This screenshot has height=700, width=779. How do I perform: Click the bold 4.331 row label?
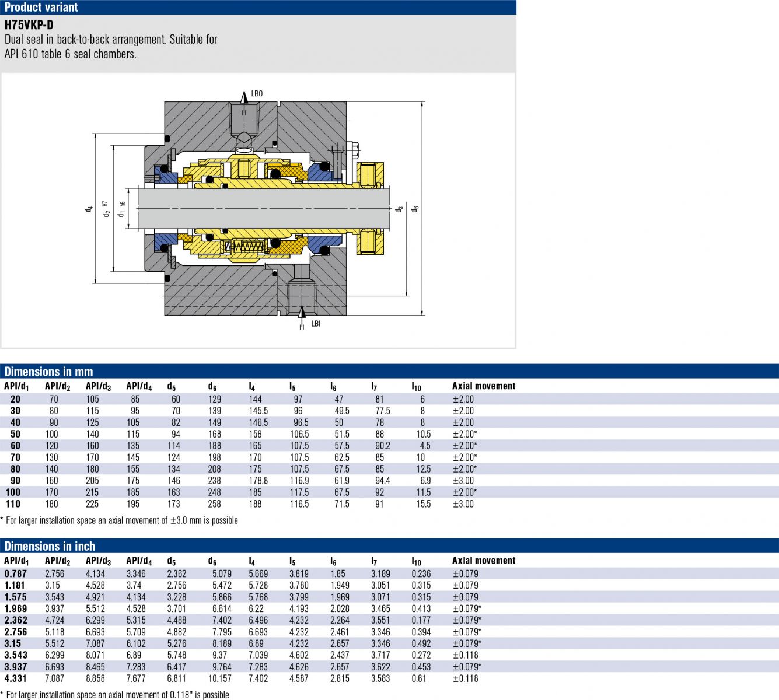15,678
